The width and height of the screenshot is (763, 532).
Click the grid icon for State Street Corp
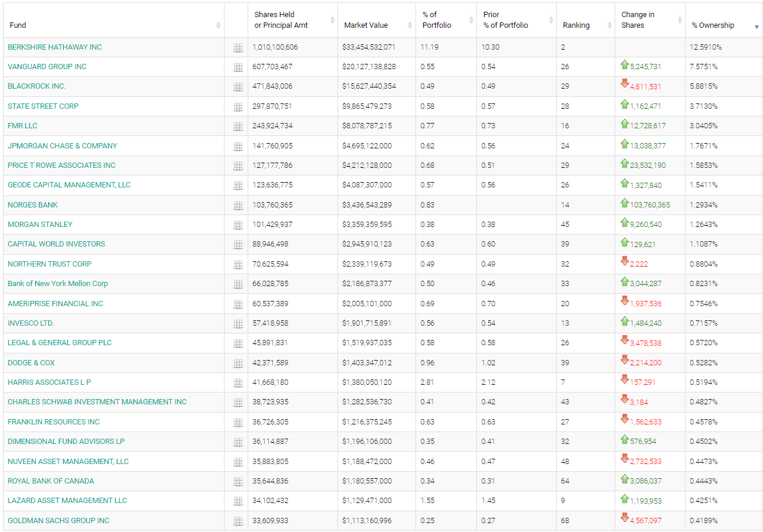coord(238,107)
